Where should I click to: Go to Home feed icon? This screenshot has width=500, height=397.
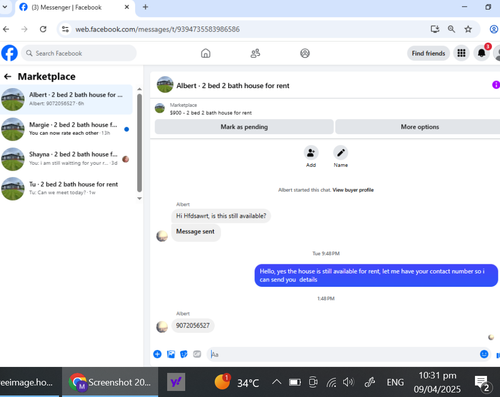tap(206, 53)
